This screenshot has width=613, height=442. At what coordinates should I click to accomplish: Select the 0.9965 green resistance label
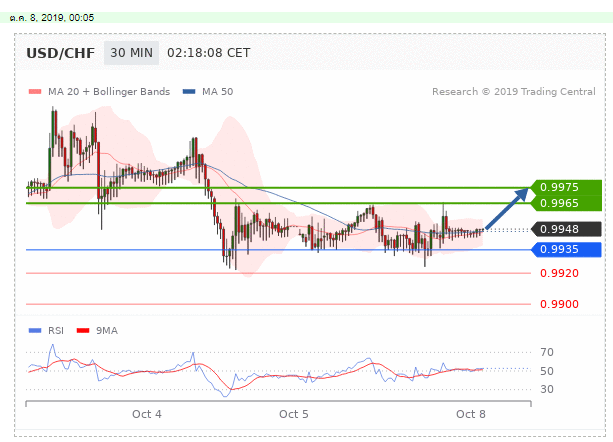566,203
